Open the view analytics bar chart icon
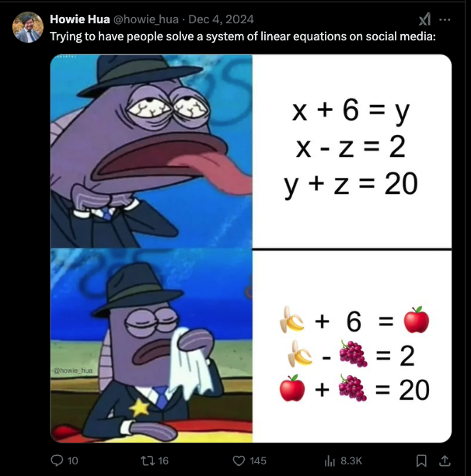This screenshot has height=476, width=471. coord(330,460)
